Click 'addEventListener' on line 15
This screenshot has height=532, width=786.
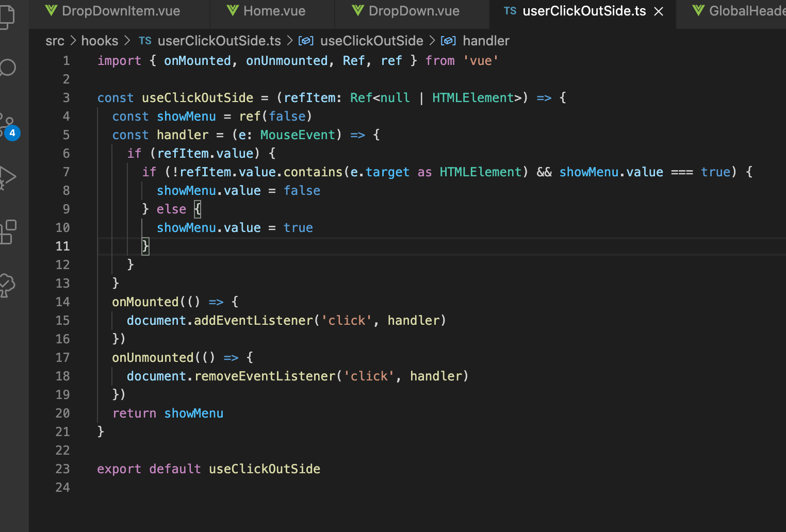tap(253, 321)
